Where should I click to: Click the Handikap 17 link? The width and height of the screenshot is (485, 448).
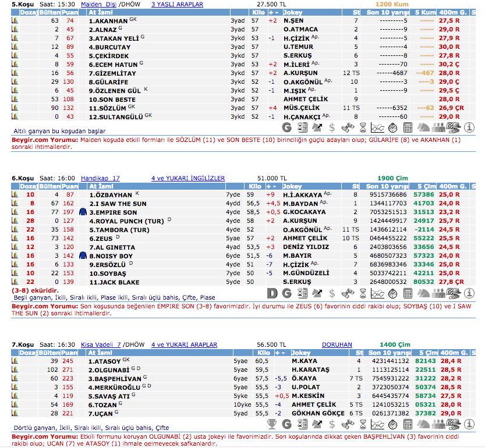[x=100, y=178]
